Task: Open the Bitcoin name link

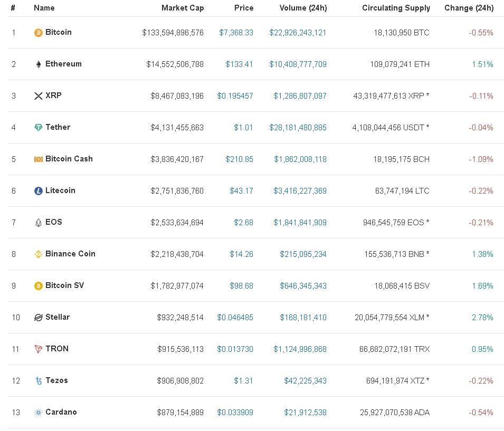Action: [59, 32]
